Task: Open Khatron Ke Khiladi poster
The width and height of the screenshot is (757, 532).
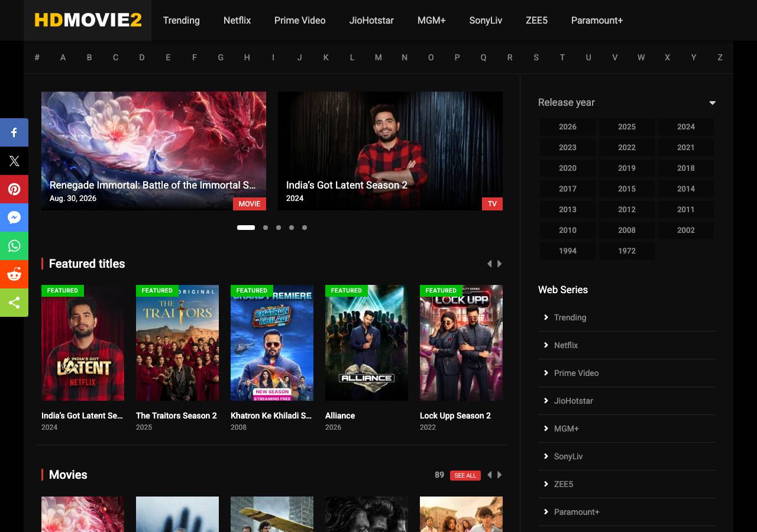Action: (272, 343)
